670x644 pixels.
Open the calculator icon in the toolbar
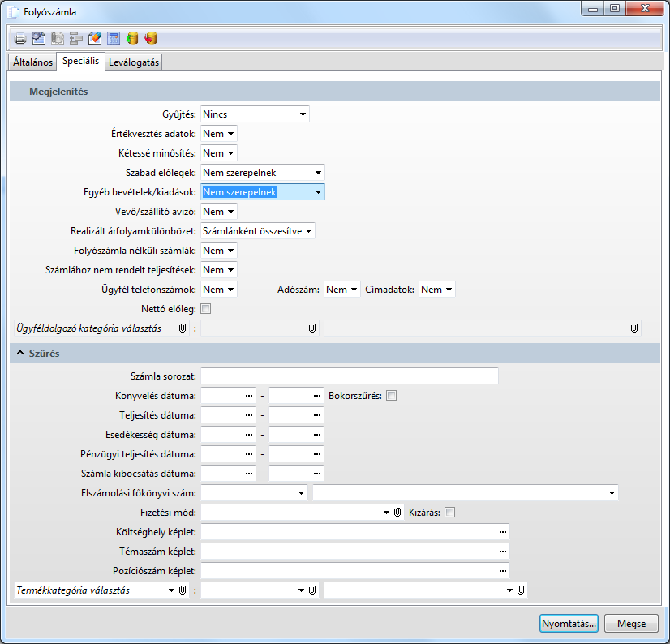tap(114, 38)
